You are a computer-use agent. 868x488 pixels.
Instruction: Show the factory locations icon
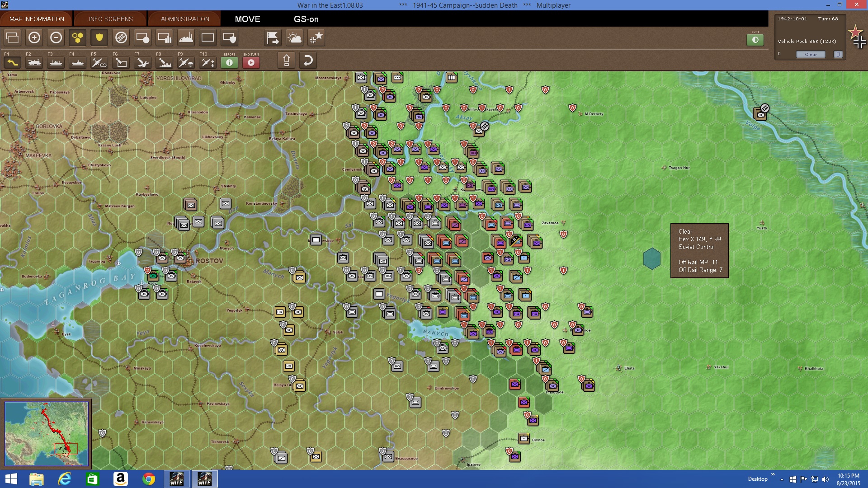click(186, 38)
